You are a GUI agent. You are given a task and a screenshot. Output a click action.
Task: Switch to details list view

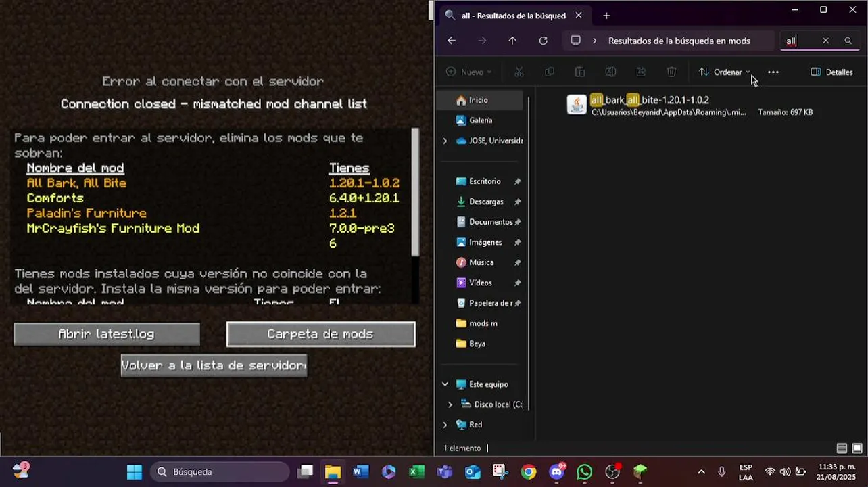point(842,448)
